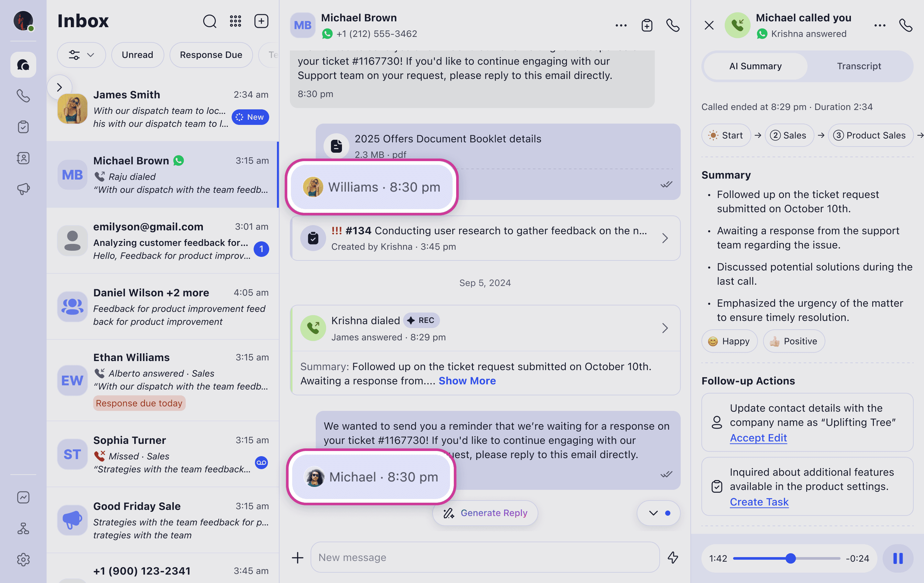Select the AI Summary tab
Viewport: 924px width, 583px height.
coord(755,66)
